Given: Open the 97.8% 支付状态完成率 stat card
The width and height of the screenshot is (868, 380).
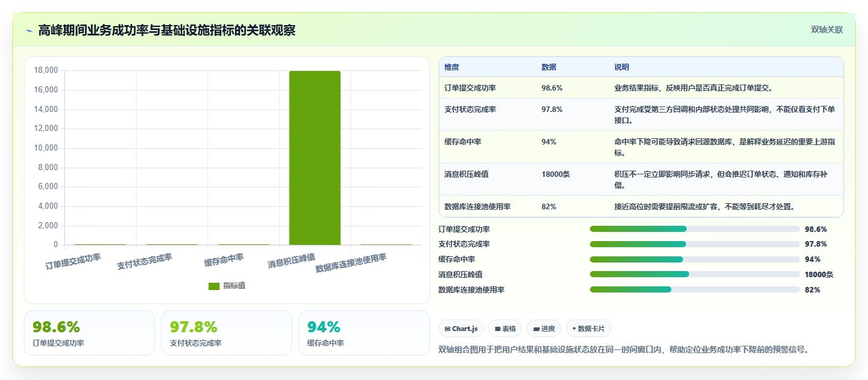Looking at the screenshot, I should pos(227,333).
